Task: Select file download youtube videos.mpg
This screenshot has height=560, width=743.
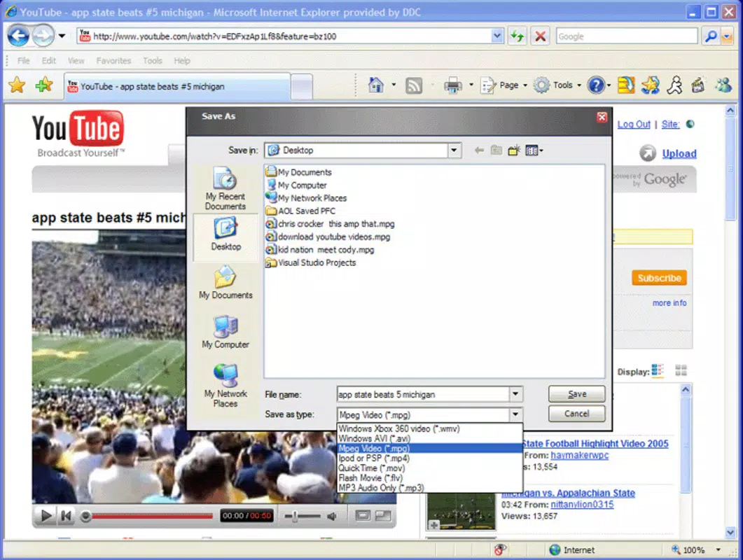Action: [328, 237]
